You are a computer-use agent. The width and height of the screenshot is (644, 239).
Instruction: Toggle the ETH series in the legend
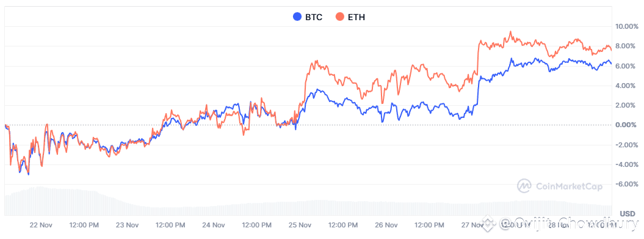click(x=350, y=17)
